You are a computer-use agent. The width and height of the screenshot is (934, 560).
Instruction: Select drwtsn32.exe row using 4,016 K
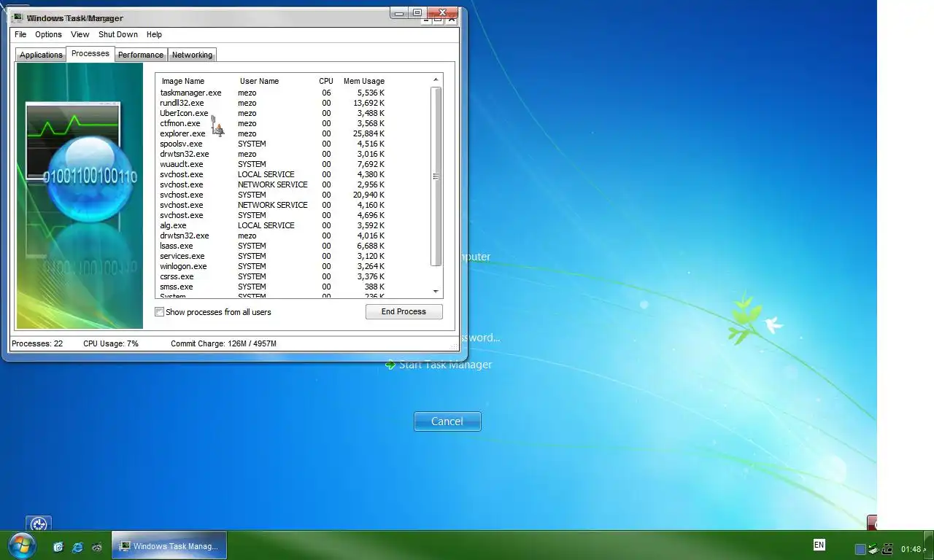coord(272,236)
